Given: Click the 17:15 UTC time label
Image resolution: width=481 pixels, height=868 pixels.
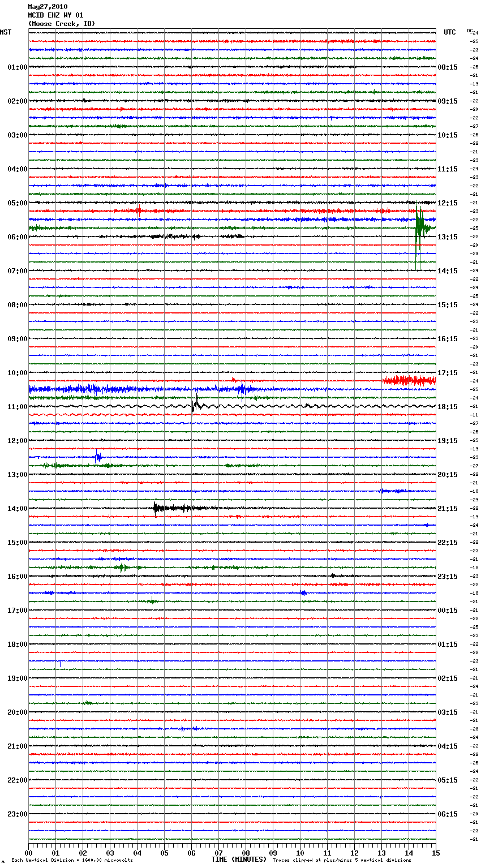Looking at the screenshot, I should [x=448, y=373].
